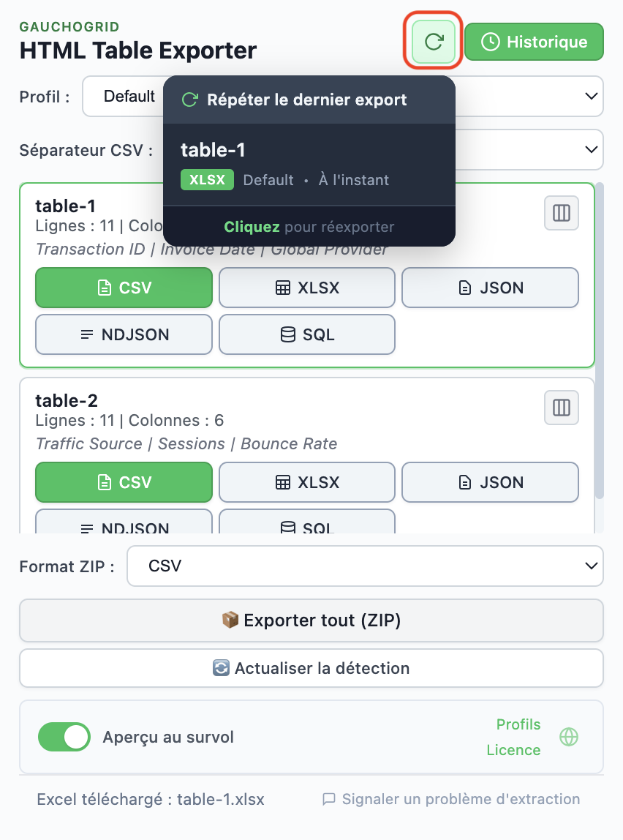Export table-2 as JSON
The height and width of the screenshot is (840, 623).
(490, 482)
